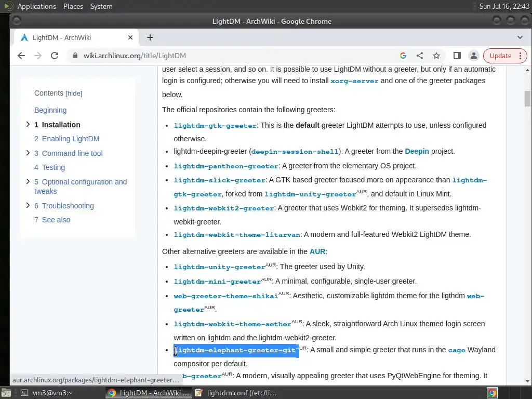The width and height of the screenshot is (532, 399).
Task: Go to 3 Command line tool section
Action: pyautogui.click(x=68, y=153)
